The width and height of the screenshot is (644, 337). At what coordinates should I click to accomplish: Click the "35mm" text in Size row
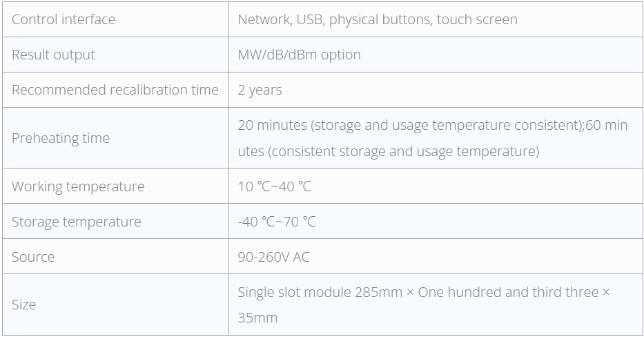point(257,318)
